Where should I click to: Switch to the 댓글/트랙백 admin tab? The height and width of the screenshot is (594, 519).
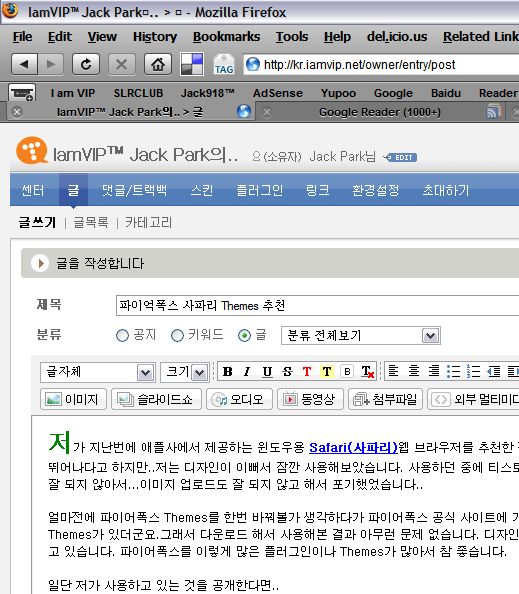(x=134, y=190)
